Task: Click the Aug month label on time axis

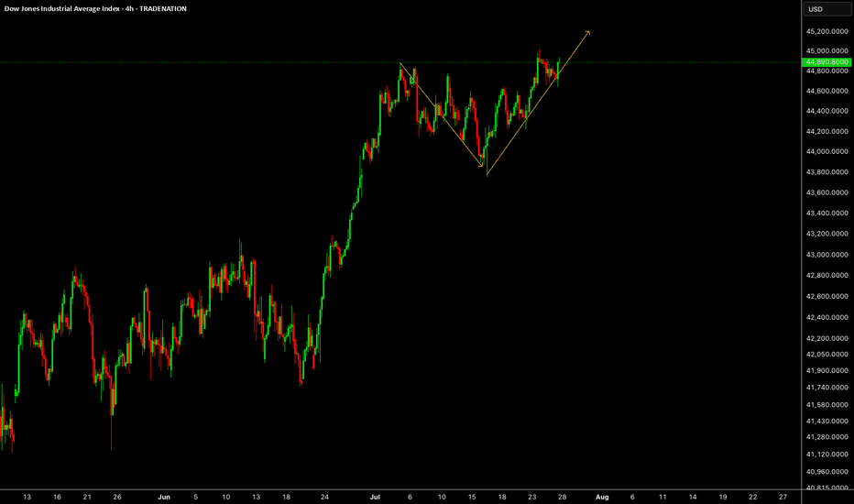Action: pos(602,497)
